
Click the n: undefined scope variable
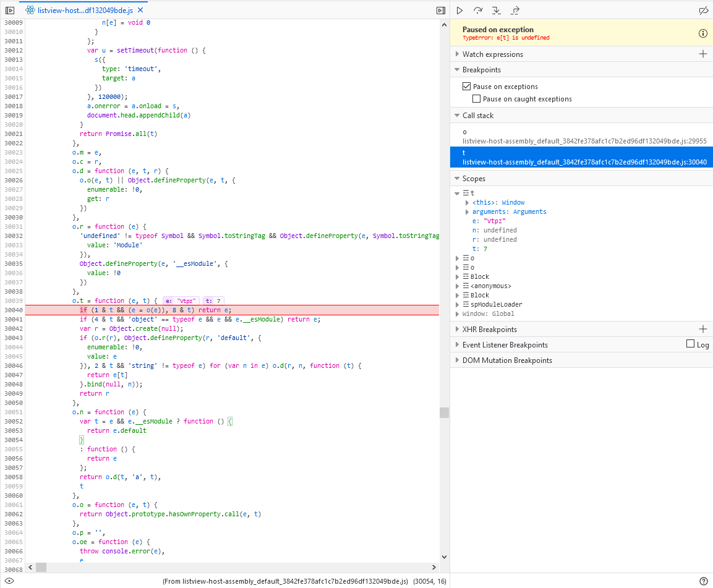click(x=494, y=230)
